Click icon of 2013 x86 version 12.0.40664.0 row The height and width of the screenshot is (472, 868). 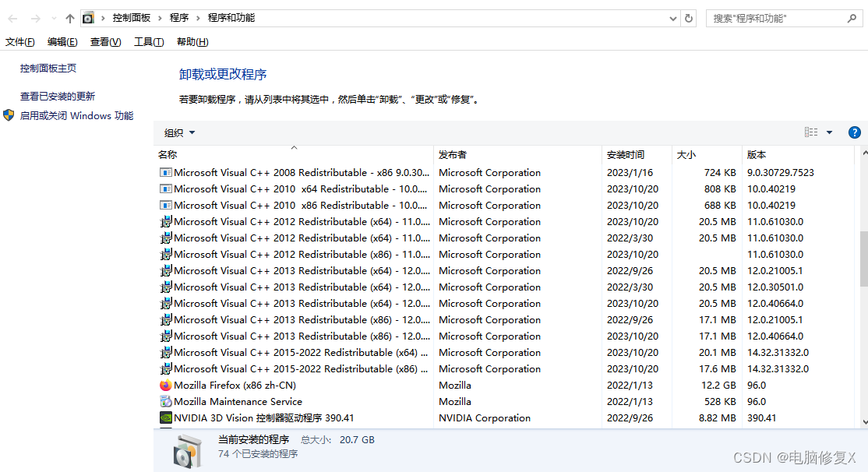[x=165, y=336]
